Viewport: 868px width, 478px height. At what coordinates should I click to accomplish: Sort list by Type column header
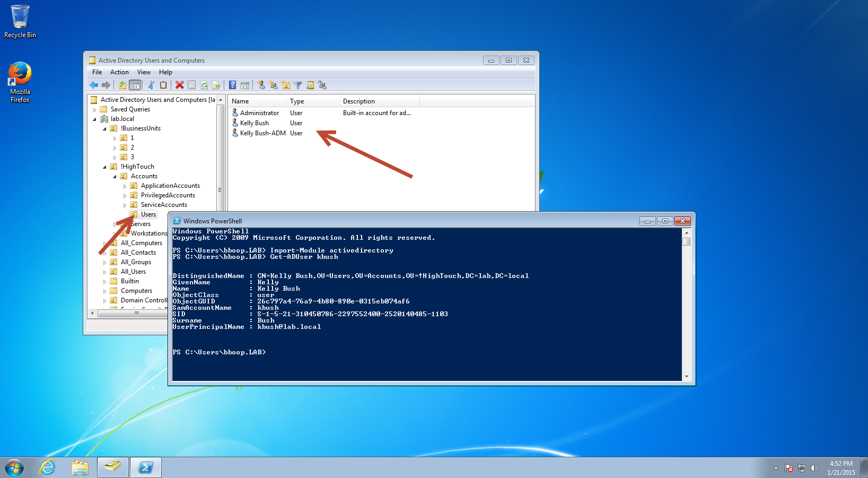(x=313, y=101)
